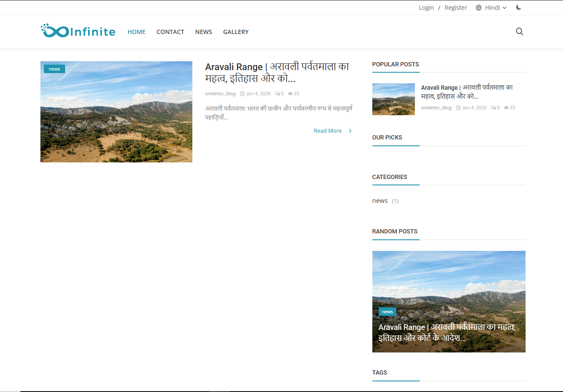Open the Register link

click(455, 8)
